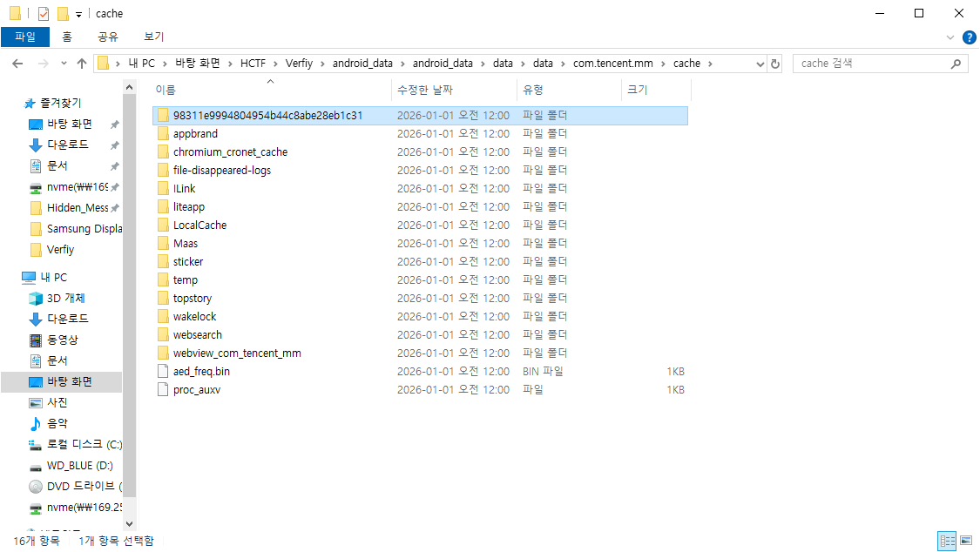The width and height of the screenshot is (980, 552).
Task: Click the Up one level arrow
Action: pos(82,64)
